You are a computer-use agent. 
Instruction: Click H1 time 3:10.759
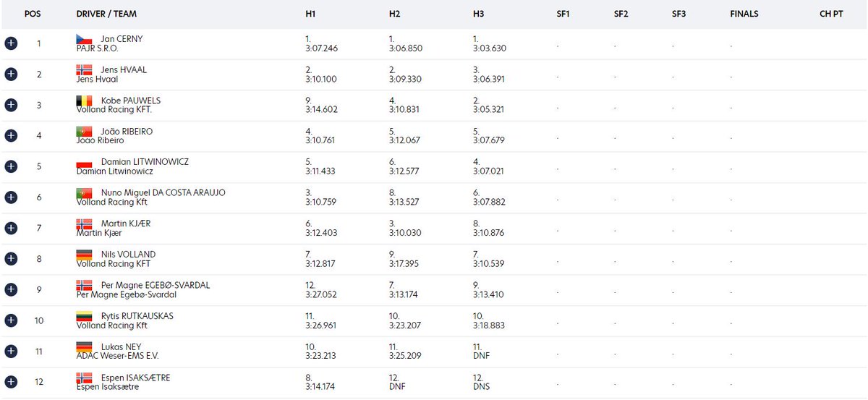(x=321, y=202)
